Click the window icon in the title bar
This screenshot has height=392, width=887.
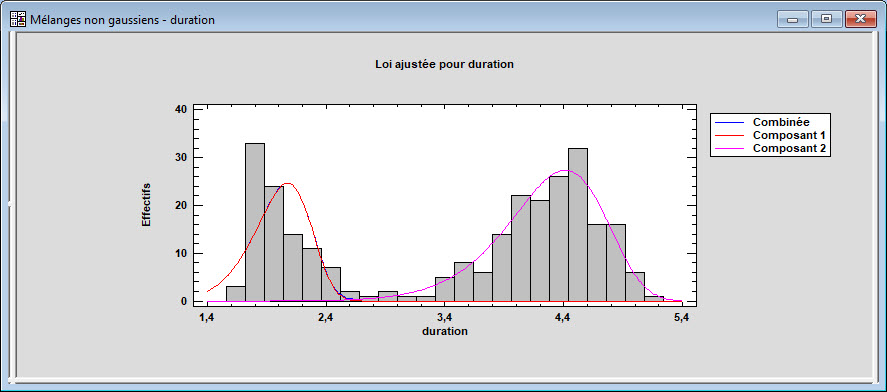[x=18, y=19]
